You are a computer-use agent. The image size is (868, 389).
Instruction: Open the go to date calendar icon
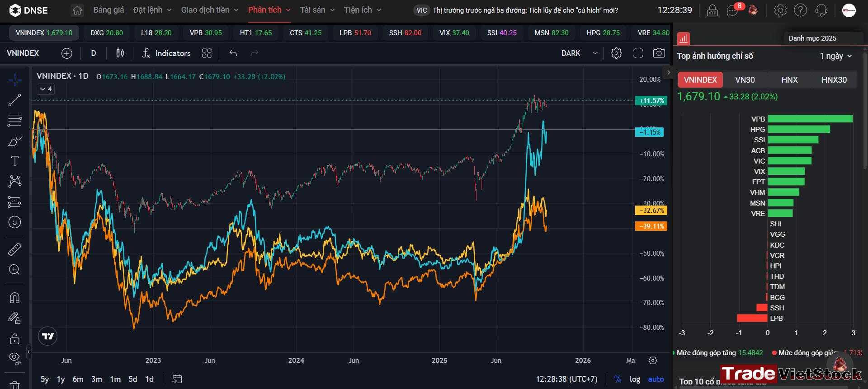click(177, 379)
